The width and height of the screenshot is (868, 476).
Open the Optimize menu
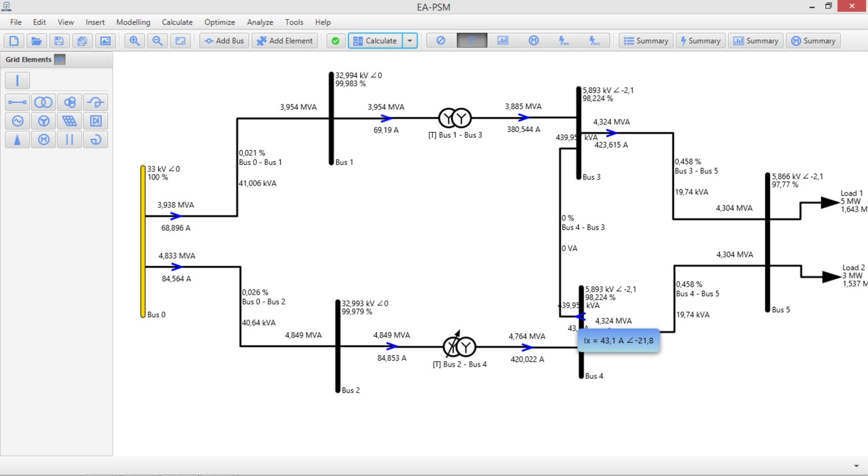[220, 22]
